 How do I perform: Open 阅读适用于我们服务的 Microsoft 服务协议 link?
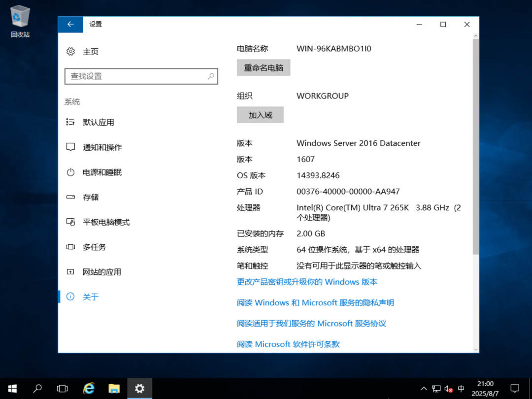(311, 323)
